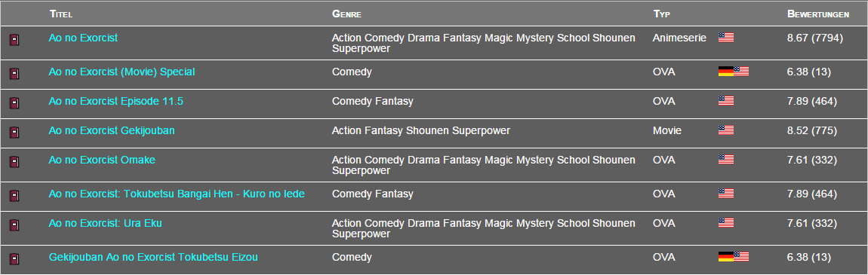Click the US flag in the Movie type row
The image size is (868, 275).
[x=726, y=130]
